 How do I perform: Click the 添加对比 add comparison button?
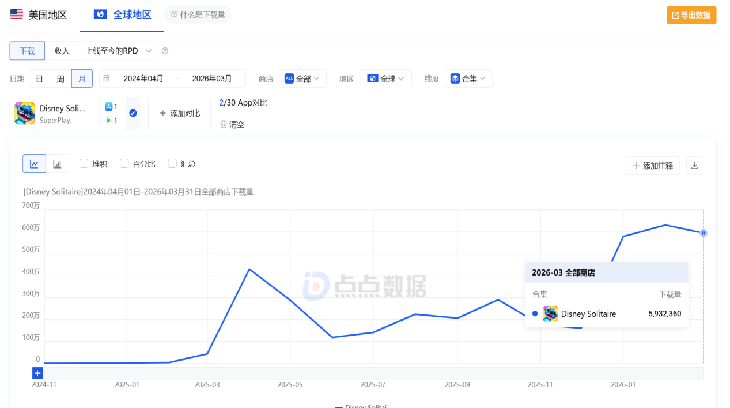pos(180,113)
